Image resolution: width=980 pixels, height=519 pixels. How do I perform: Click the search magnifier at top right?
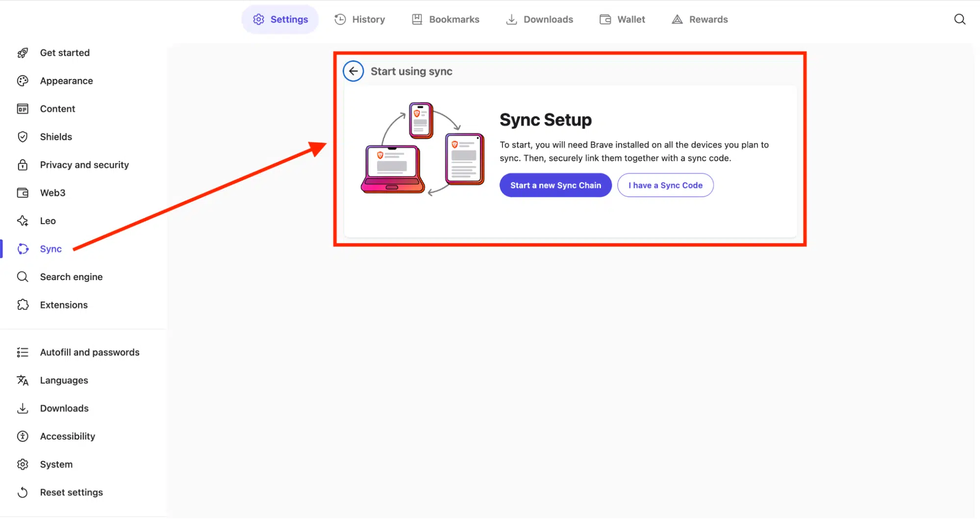pyautogui.click(x=959, y=19)
